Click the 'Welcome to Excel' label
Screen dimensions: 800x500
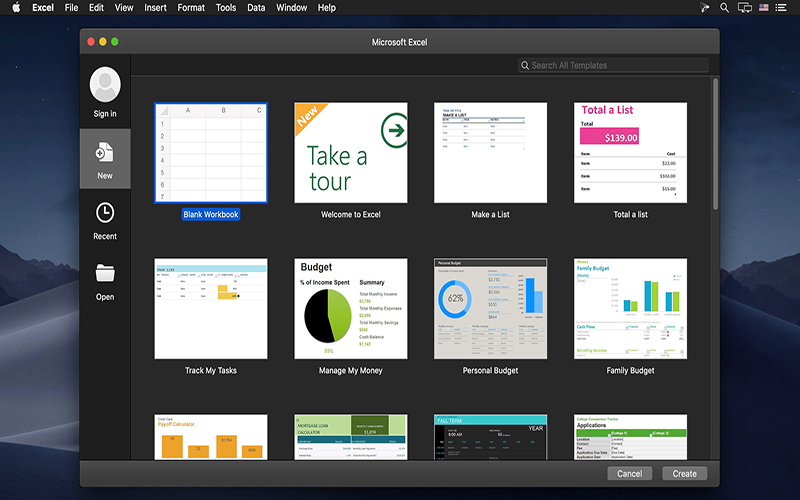351,214
